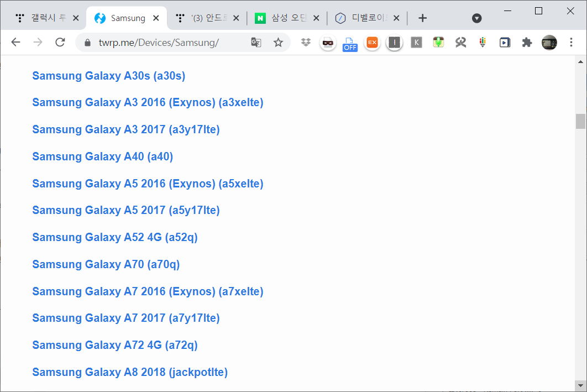587x392 pixels.
Task: Reload the twrp.me page
Action: click(60, 43)
